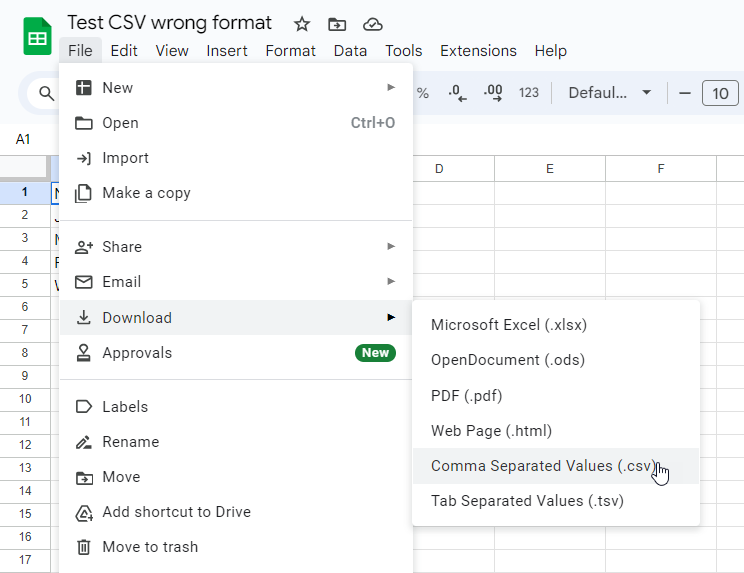Click the search magnifier in toolbar
Screen dimensions: 744x573
point(46,93)
